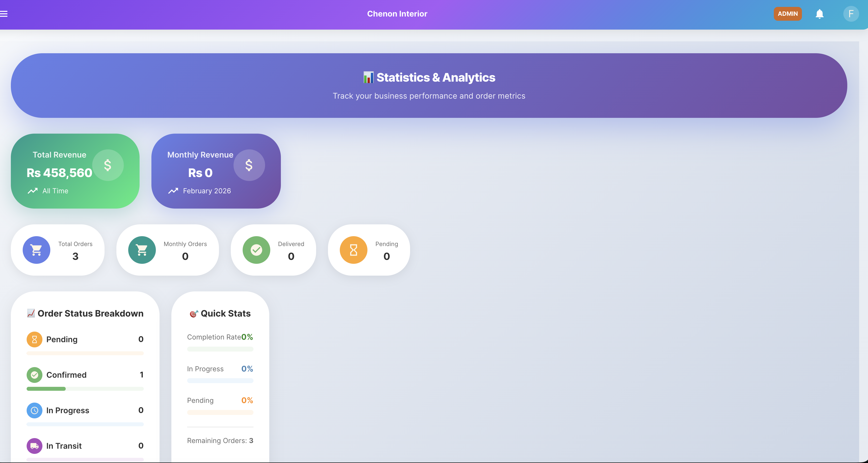Click the Pending hourglass card icon
This screenshot has height=463, width=868.
(353, 250)
